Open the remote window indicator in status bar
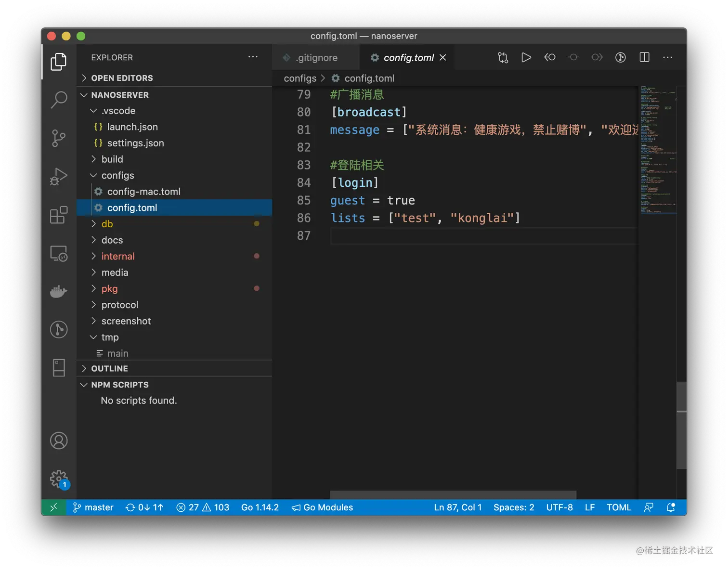The height and width of the screenshot is (570, 728). (x=53, y=507)
